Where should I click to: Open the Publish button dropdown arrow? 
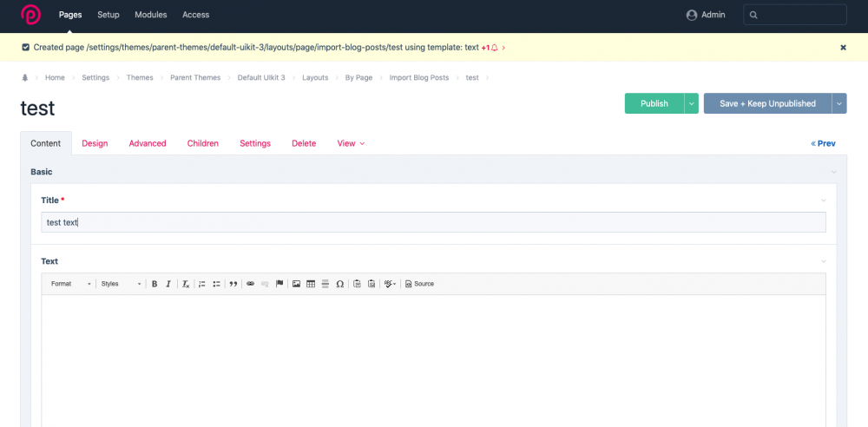coord(692,103)
